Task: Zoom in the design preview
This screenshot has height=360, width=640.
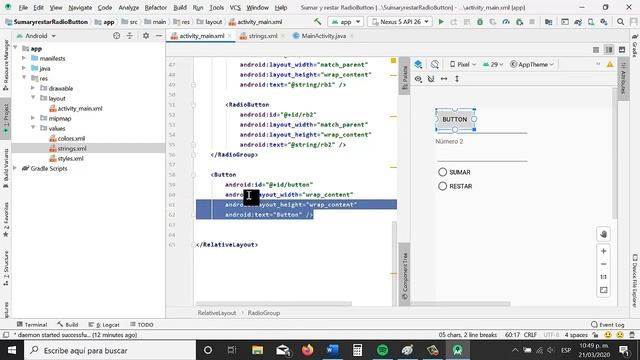Action: (604, 251)
